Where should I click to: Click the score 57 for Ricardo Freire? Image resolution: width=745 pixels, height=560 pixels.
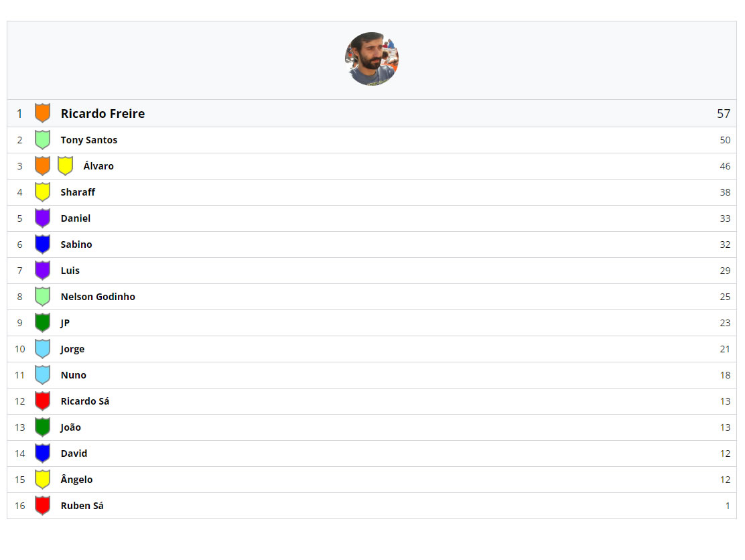pyautogui.click(x=723, y=114)
